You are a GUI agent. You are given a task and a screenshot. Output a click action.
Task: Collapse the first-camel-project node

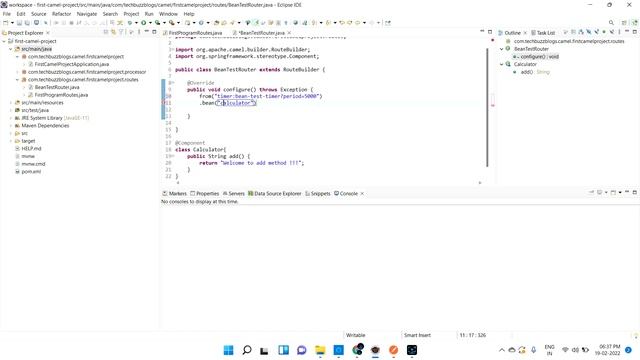pos(4,41)
